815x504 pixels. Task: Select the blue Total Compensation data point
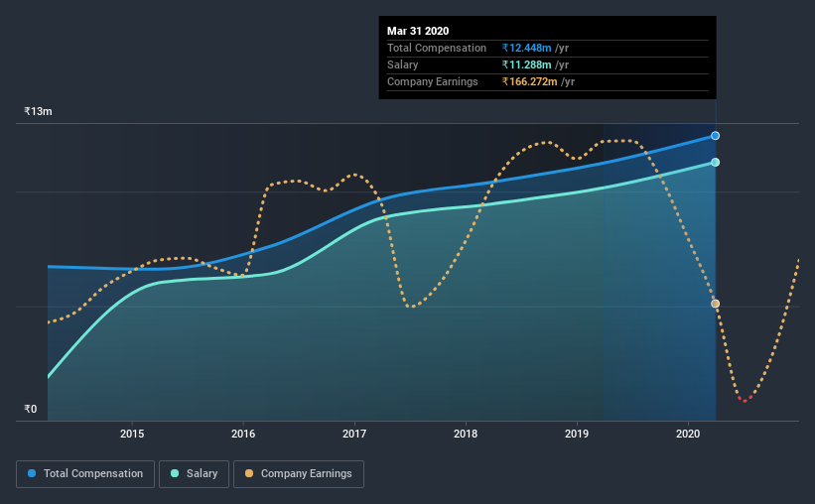point(715,136)
